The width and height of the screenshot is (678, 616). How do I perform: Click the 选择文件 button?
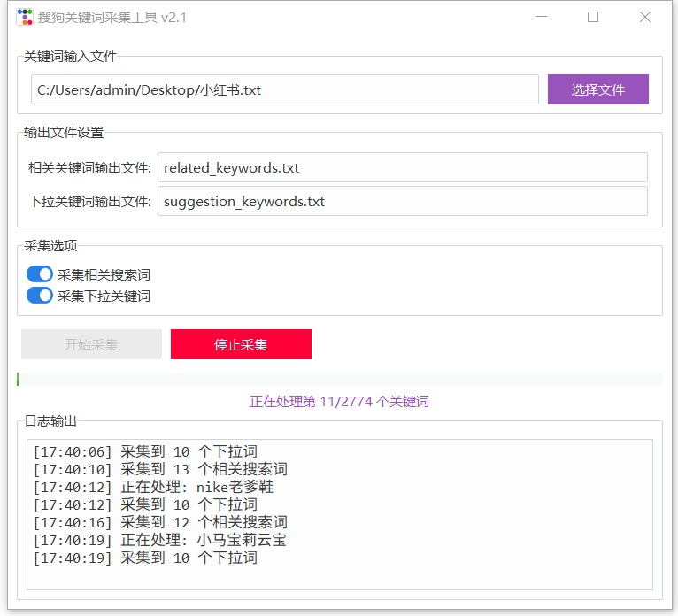pyautogui.click(x=598, y=89)
